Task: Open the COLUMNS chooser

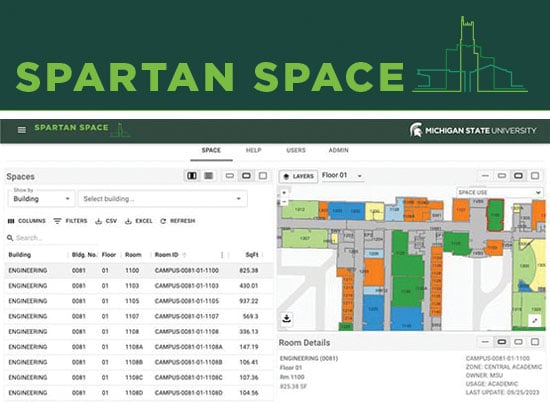Action: point(27,221)
